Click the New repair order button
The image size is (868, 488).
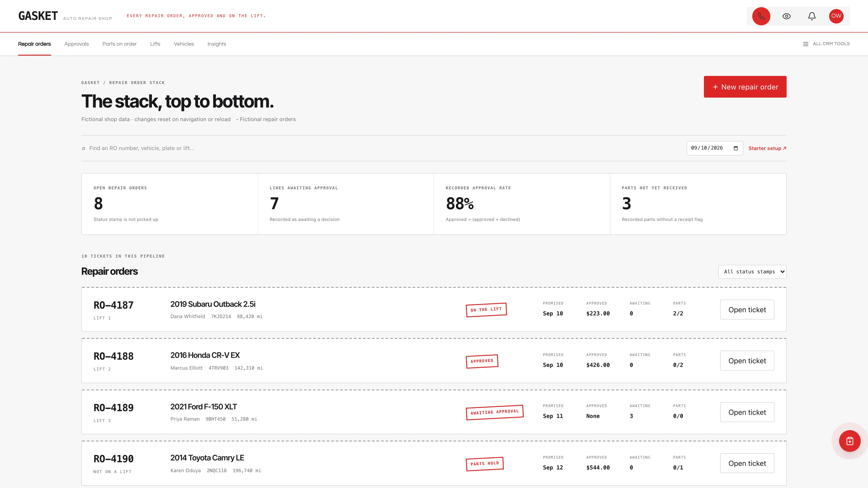coord(745,87)
